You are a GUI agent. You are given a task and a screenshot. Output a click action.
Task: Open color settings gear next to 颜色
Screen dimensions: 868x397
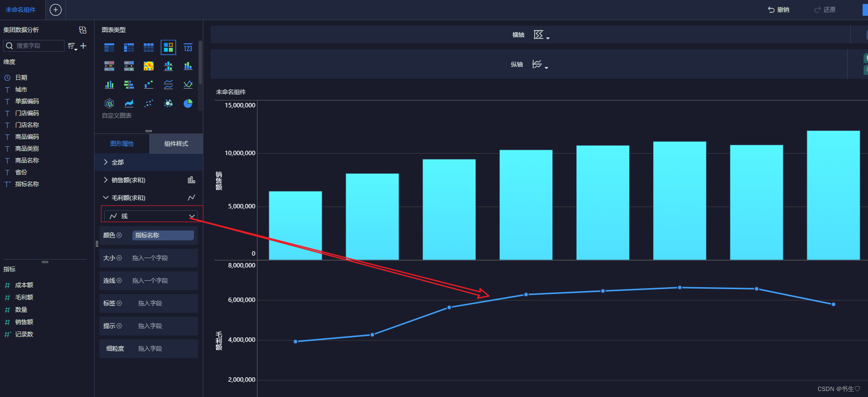(119, 235)
